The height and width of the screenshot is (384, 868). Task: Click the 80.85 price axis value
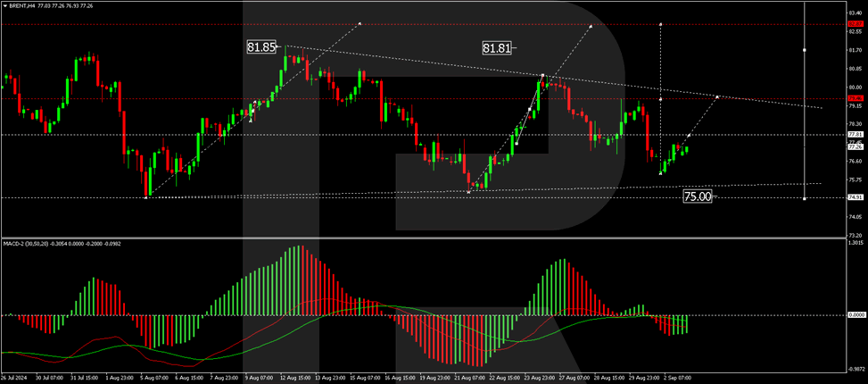click(856, 69)
